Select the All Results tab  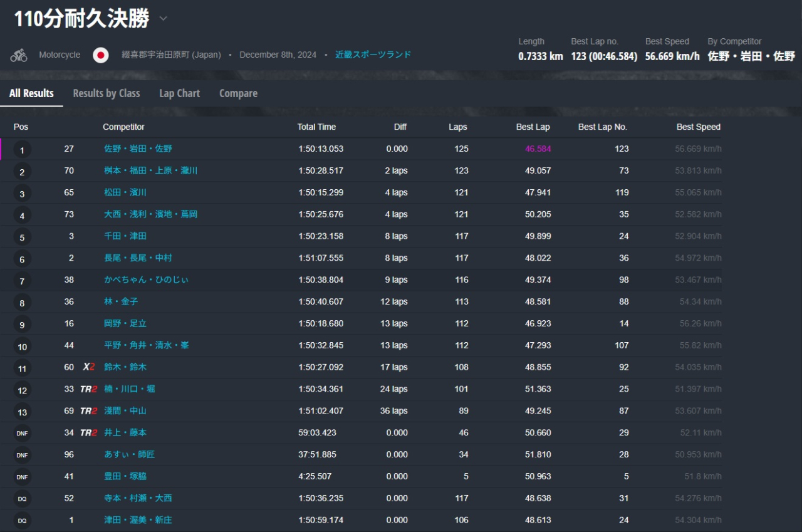pos(31,93)
